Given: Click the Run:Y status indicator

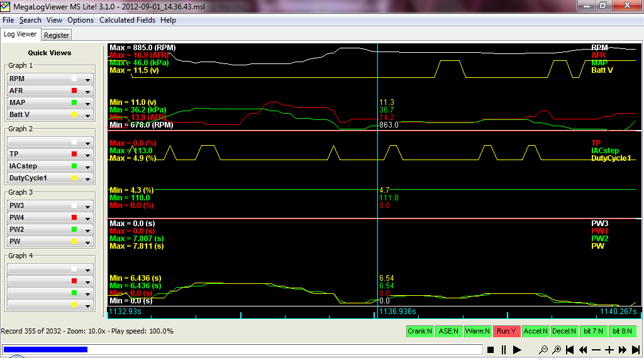Looking at the screenshot, I should click(505, 331).
